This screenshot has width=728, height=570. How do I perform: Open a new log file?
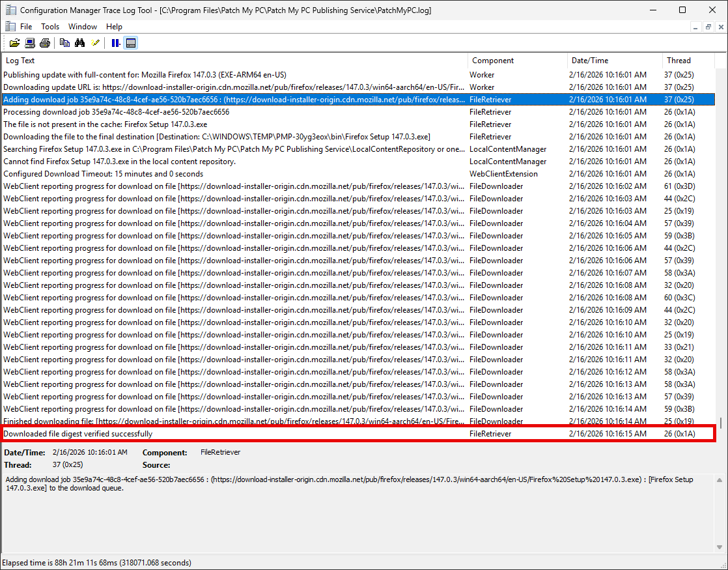click(14, 42)
